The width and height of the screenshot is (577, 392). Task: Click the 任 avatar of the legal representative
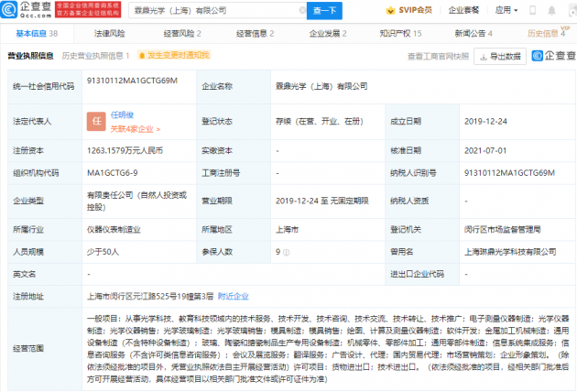tap(96, 122)
